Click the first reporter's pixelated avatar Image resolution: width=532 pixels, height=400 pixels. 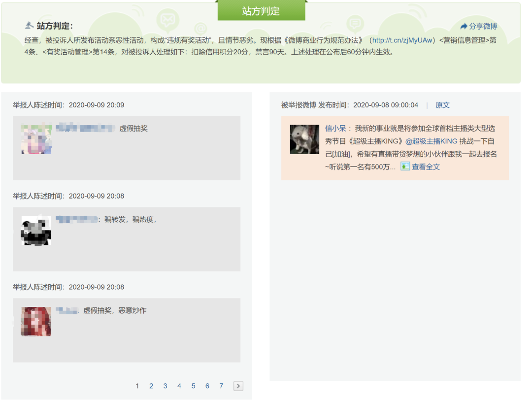[36, 139]
